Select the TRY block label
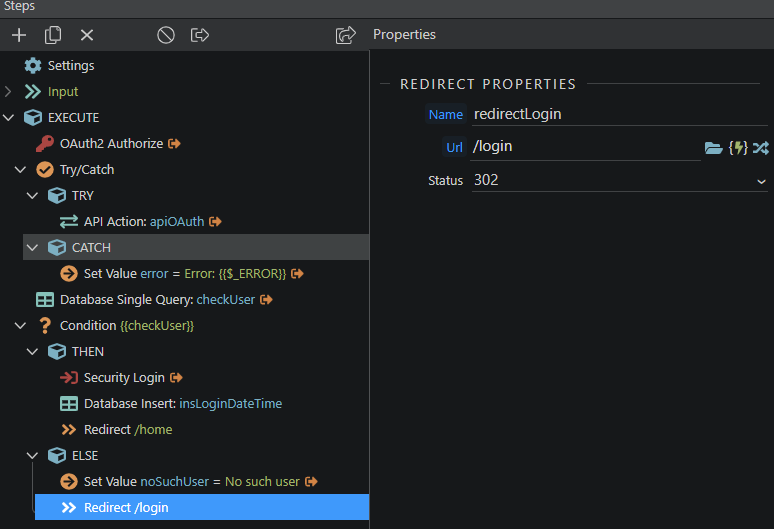The image size is (774, 529). [x=82, y=196]
